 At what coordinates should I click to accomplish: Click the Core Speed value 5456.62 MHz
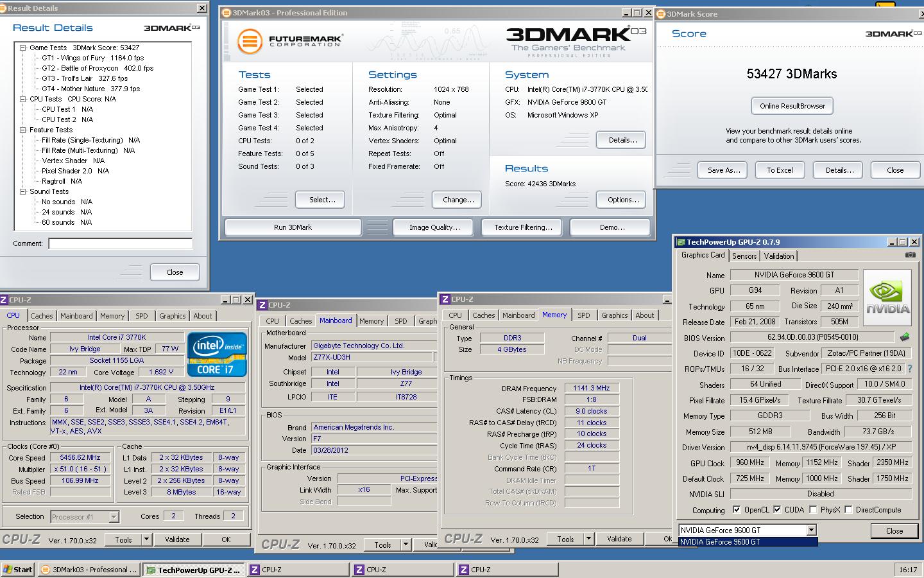pyautogui.click(x=80, y=458)
